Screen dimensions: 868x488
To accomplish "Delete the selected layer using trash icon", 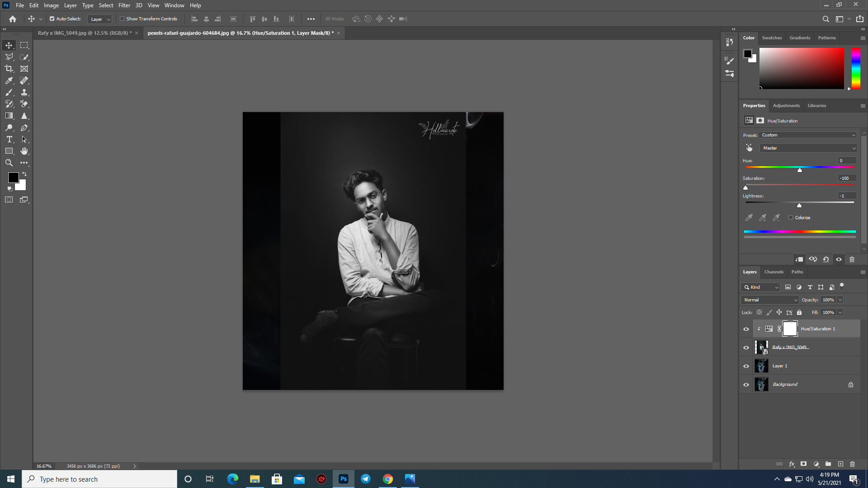I will pos(853,464).
